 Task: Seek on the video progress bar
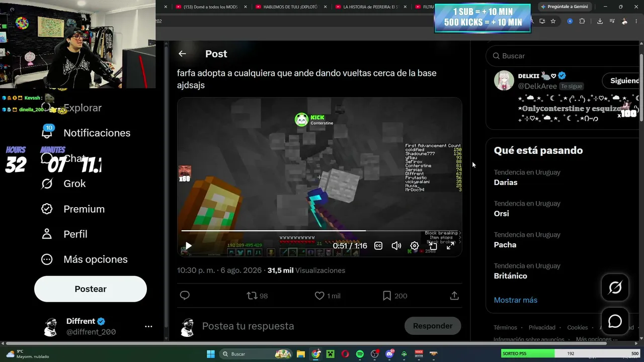pyautogui.click(x=319, y=231)
